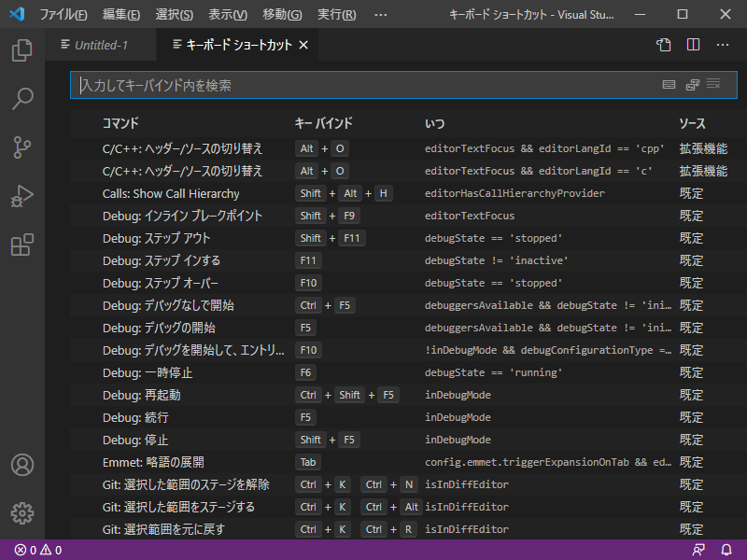Toggle sort by precedence in search box
Screen dimensions: 747x560
tap(693, 85)
